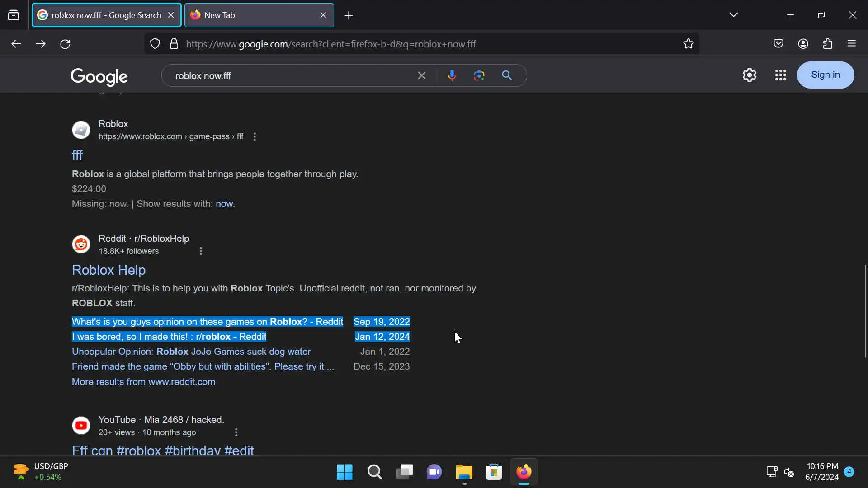Clear the search box text

[421, 75]
